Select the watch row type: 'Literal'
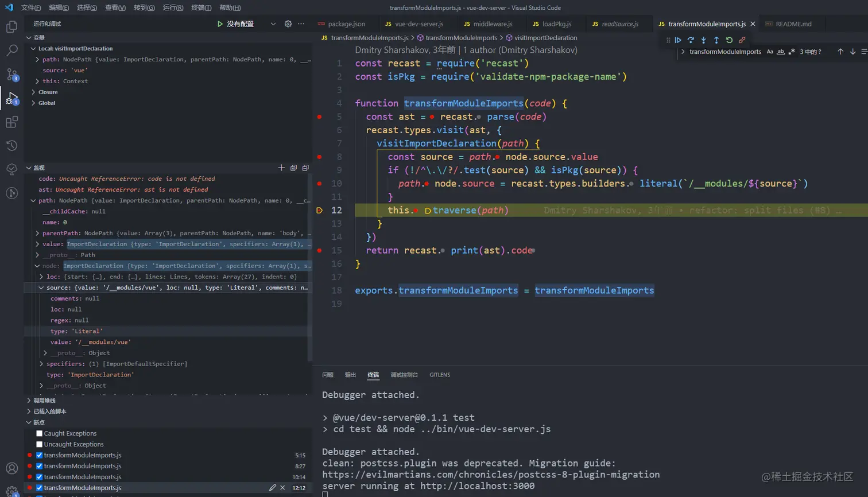The width and height of the screenshot is (868, 497). [168, 331]
